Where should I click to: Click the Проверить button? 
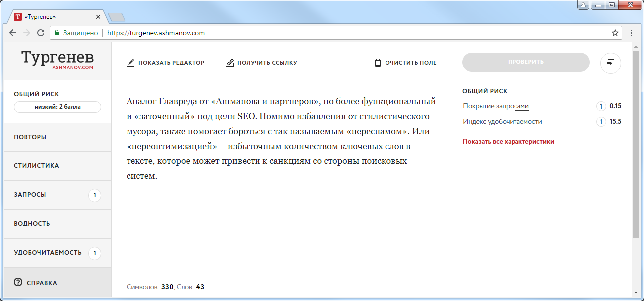tap(526, 62)
